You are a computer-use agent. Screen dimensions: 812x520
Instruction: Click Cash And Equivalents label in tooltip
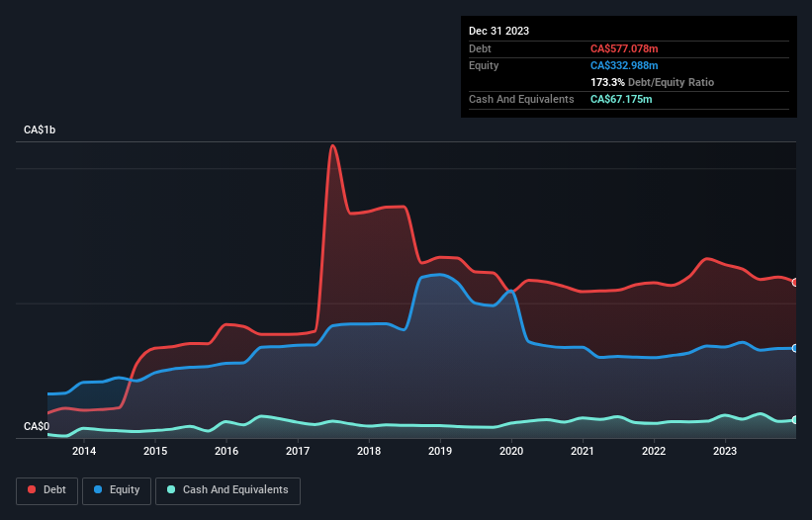[521, 99]
